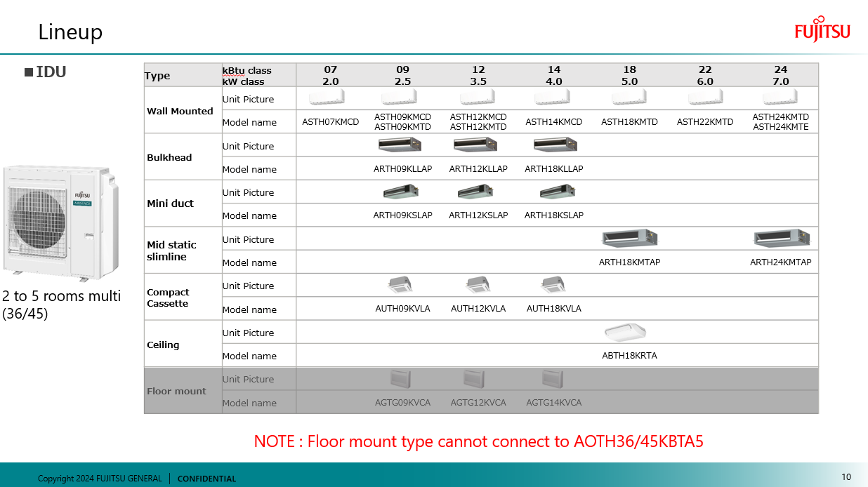Select cassette picture above AUTH09KVLA
The height and width of the screenshot is (487, 868).
[x=400, y=284]
